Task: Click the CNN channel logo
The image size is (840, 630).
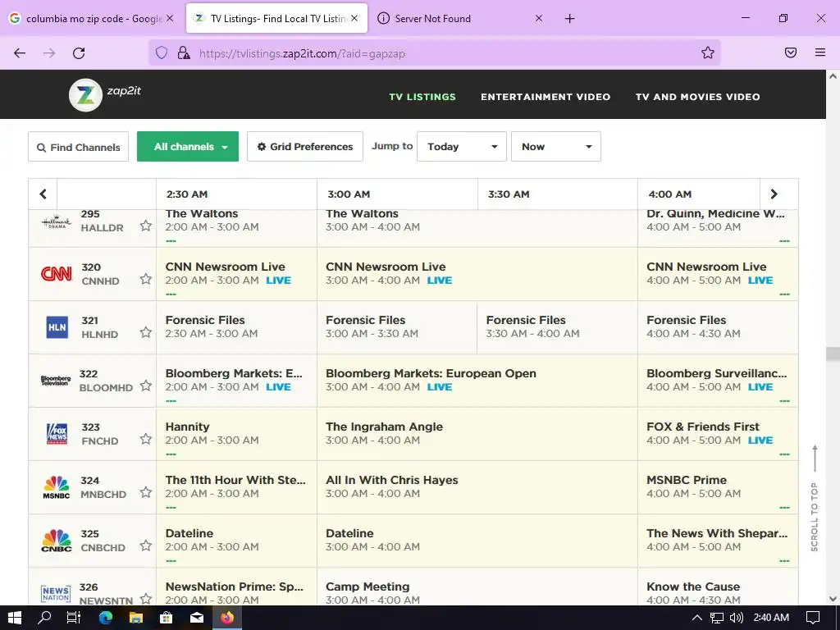Action: click(x=57, y=274)
